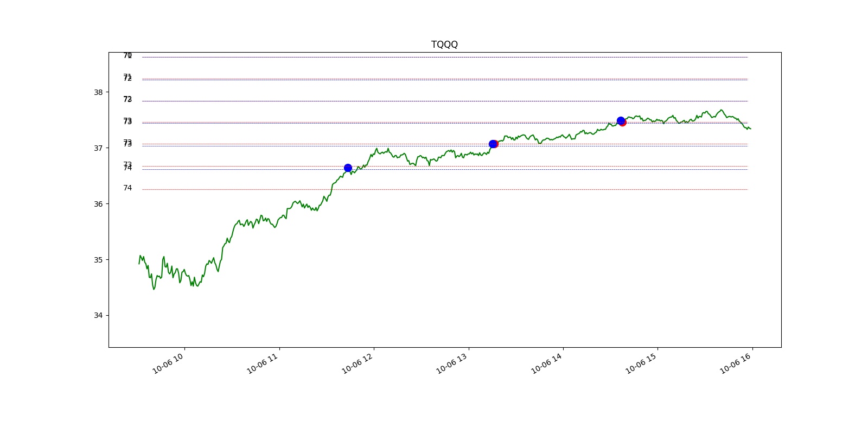The width and height of the screenshot is (868, 434).
Task: Click the TQQQ chart title
Action: [x=444, y=44]
